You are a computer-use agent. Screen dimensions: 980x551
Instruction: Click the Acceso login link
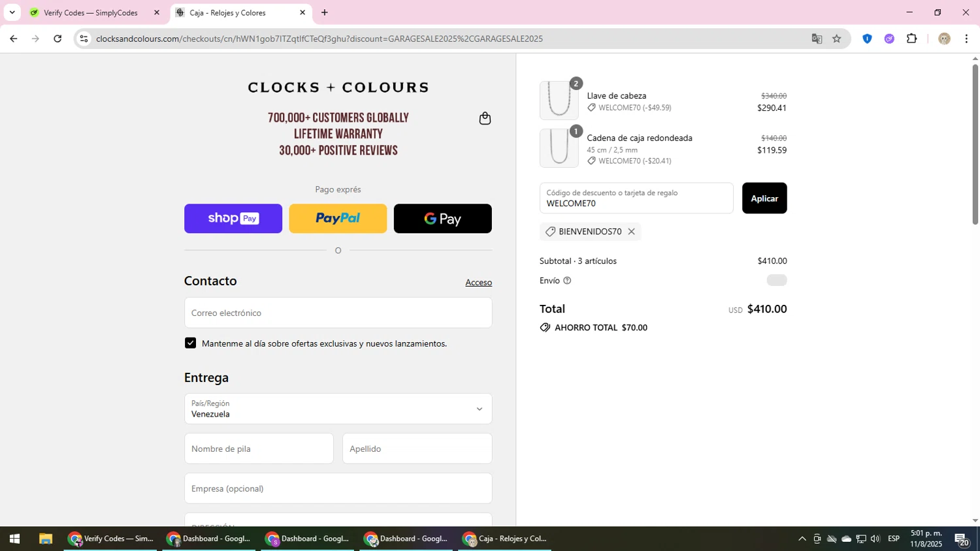(478, 283)
